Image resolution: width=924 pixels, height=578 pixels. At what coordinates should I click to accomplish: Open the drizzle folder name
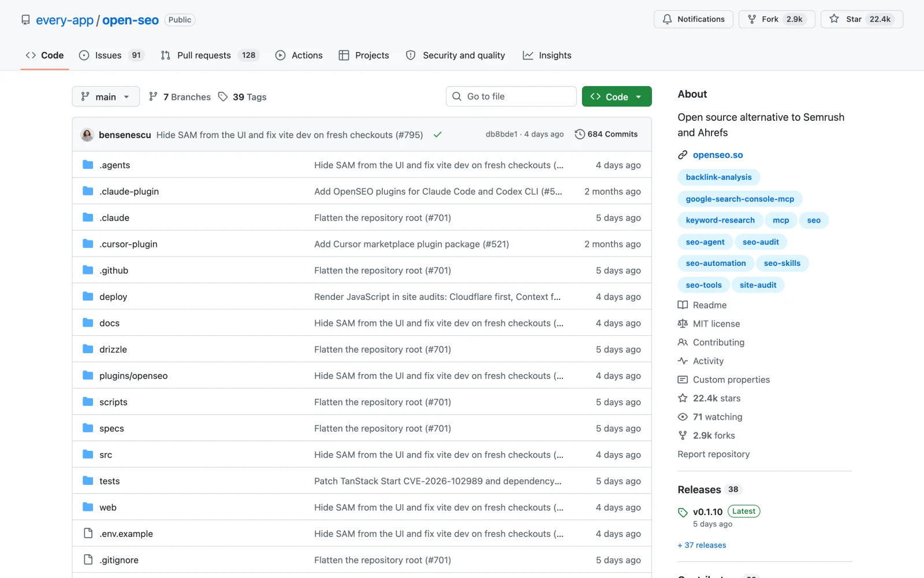click(x=113, y=350)
